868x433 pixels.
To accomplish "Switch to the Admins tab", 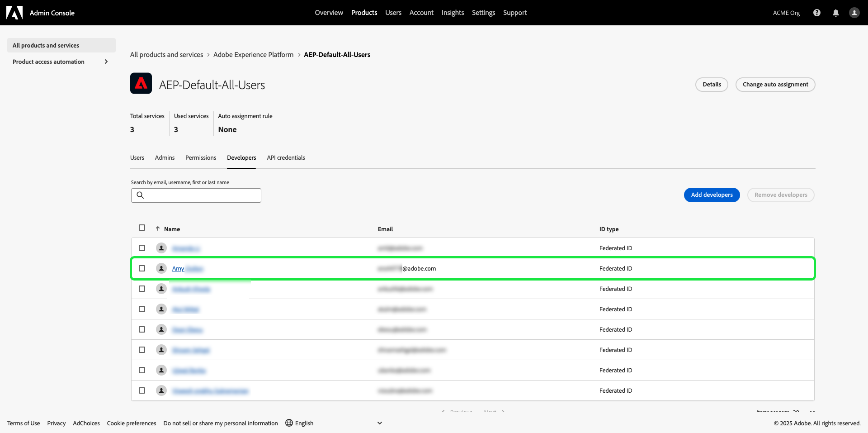I will (165, 158).
